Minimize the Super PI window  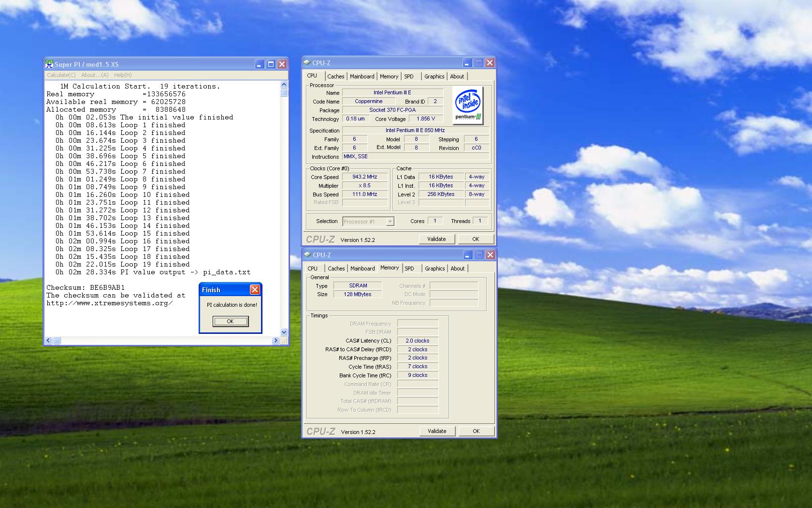260,64
